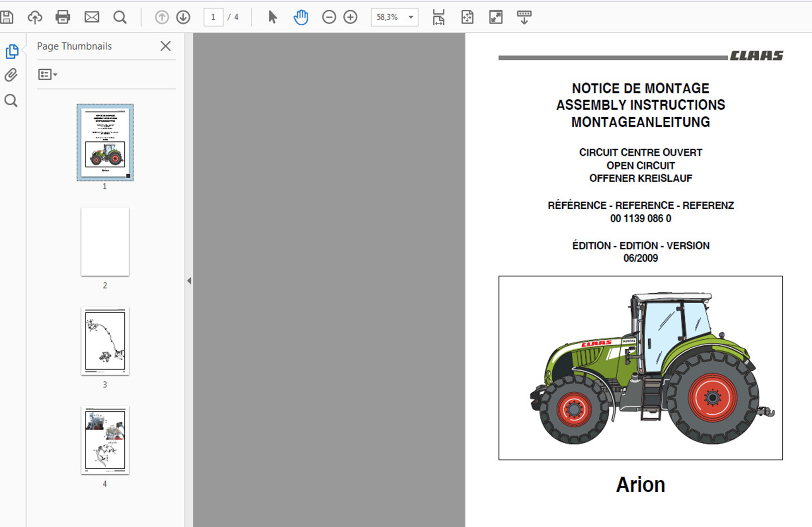812x527 pixels.
Task: Close the Page Thumbnails panel
Action: [166, 46]
